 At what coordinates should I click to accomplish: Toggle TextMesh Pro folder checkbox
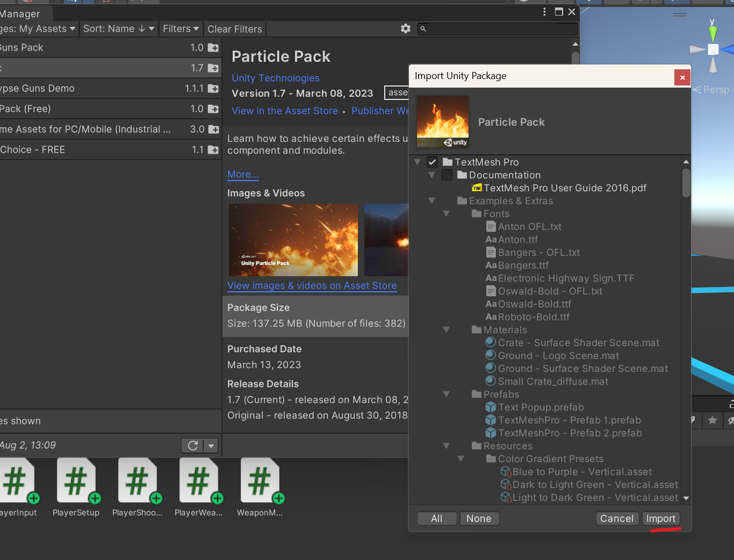(433, 162)
